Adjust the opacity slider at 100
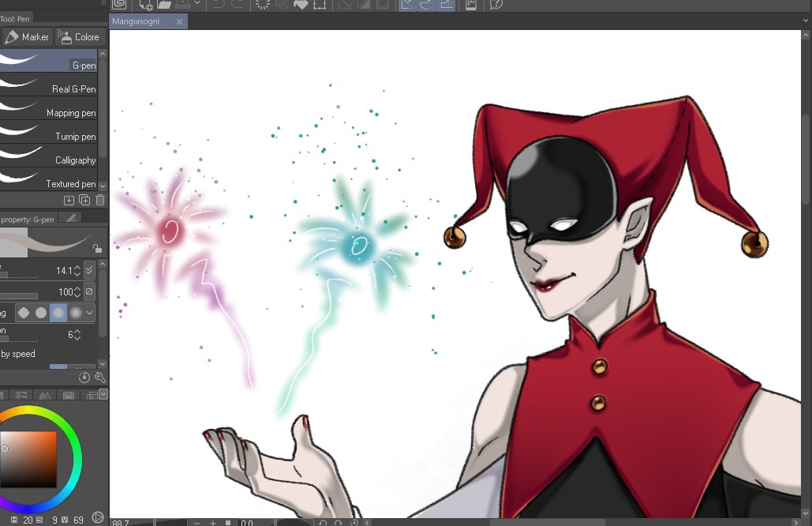This screenshot has width=812, height=526. (x=19, y=296)
